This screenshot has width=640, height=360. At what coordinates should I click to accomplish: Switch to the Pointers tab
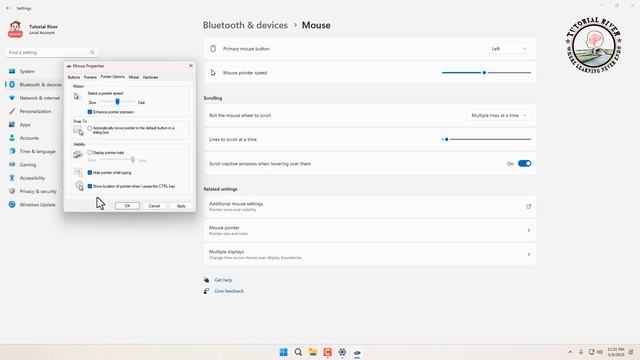[x=90, y=77]
